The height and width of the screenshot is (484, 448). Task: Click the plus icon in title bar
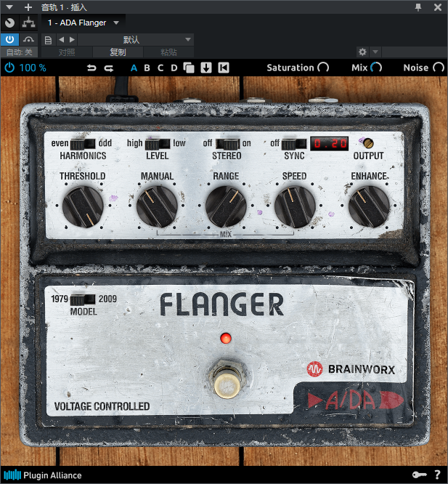pyautogui.click(x=28, y=7)
